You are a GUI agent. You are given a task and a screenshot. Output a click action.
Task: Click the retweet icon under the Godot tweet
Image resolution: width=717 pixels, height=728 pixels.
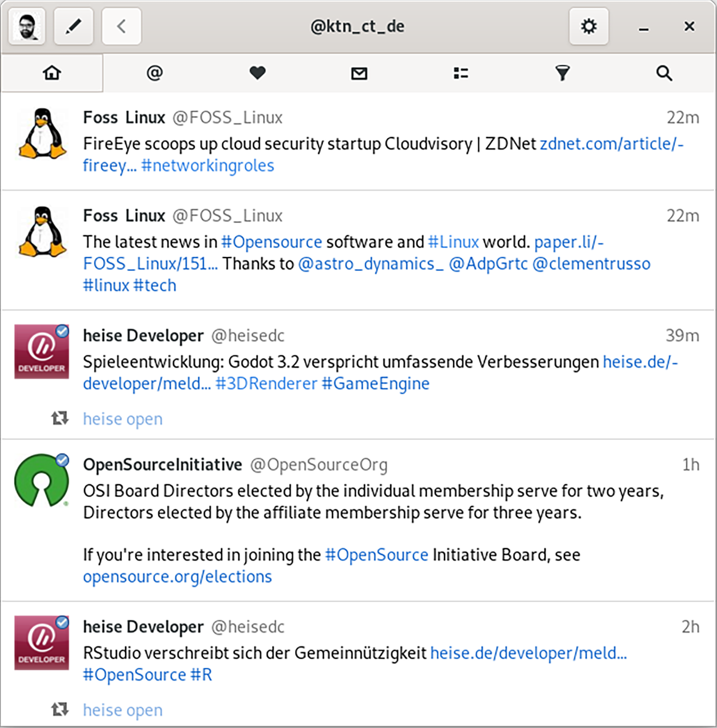[60, 419]
